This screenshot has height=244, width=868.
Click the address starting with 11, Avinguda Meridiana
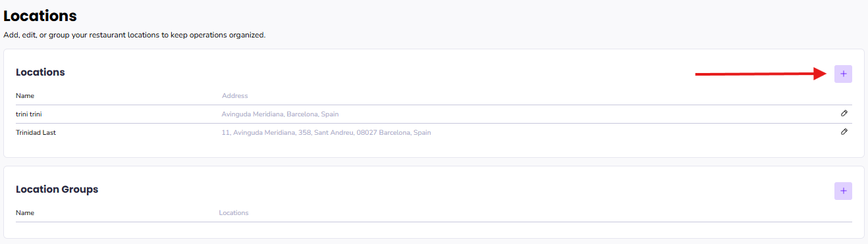326,132
